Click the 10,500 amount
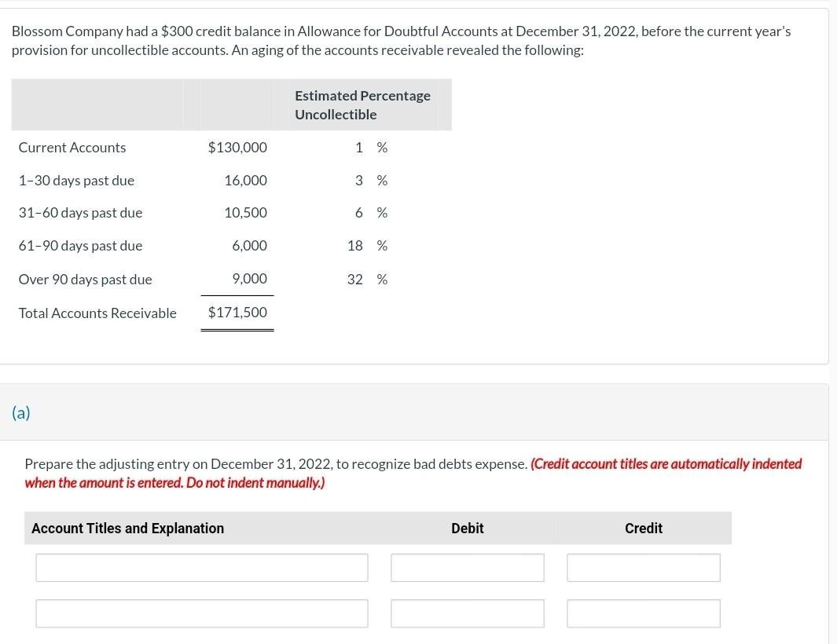Screen dimensions: 837x644 (x=245, y=213)
